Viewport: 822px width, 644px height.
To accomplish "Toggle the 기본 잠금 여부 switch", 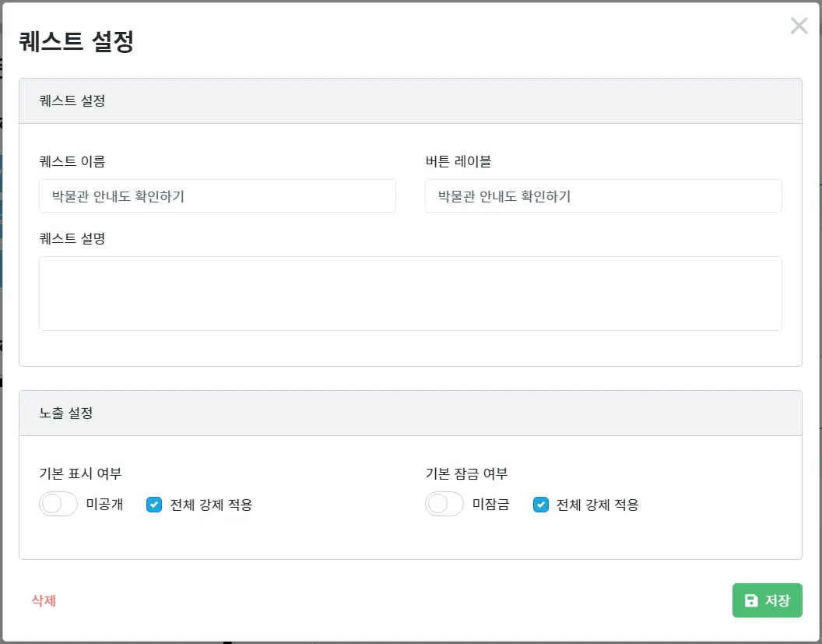I will coord(444,505).
